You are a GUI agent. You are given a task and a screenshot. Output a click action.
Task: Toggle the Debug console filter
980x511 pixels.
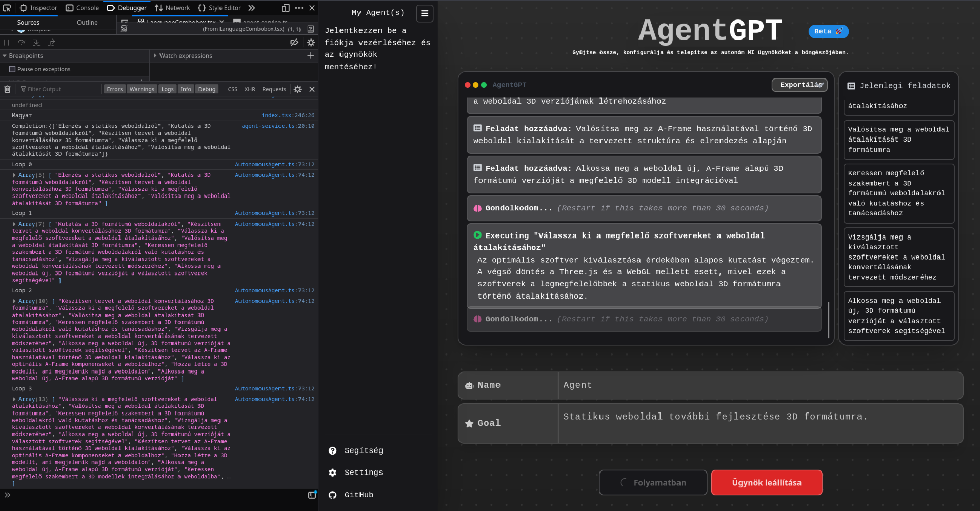click(x=207, y=89)
